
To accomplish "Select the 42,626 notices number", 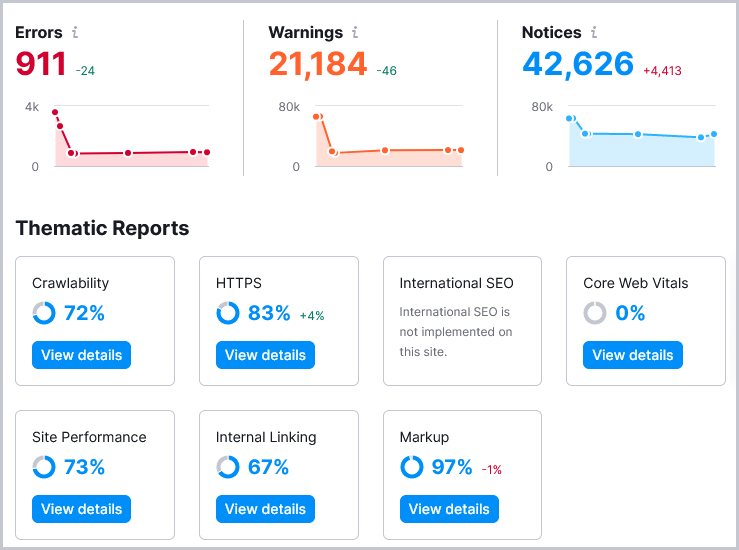I will tap(578, 65).
